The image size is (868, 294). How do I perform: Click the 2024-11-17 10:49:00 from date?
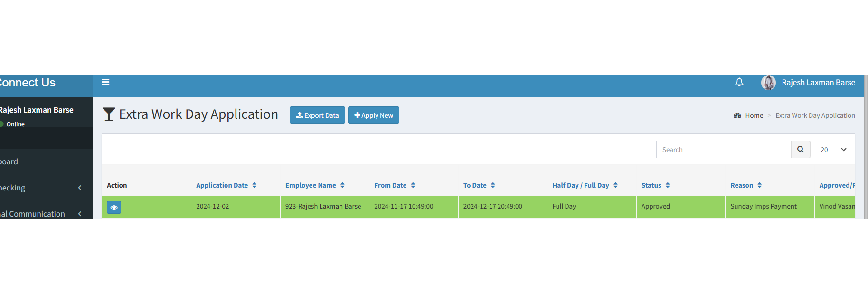[404, 206]
